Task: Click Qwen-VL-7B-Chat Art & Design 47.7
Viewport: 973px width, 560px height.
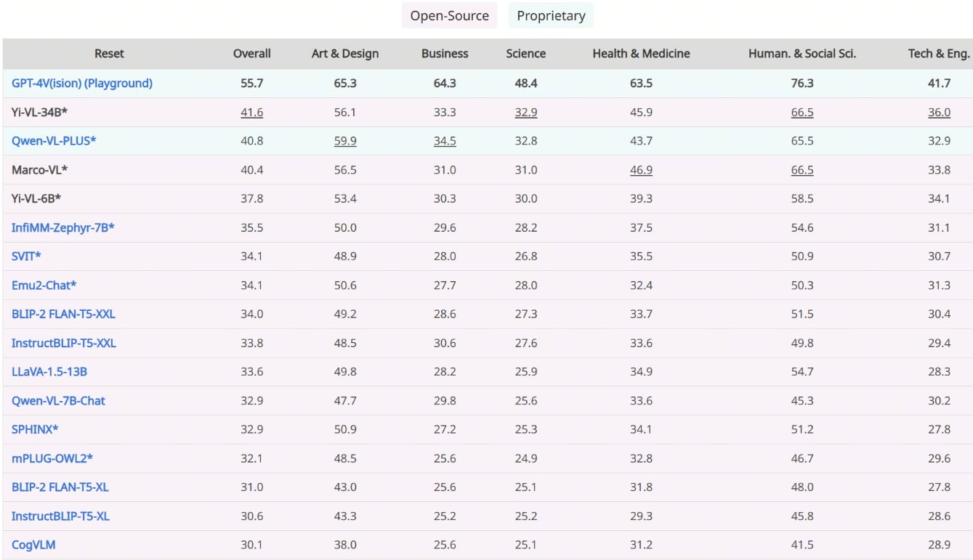Action: pos(345,401)
